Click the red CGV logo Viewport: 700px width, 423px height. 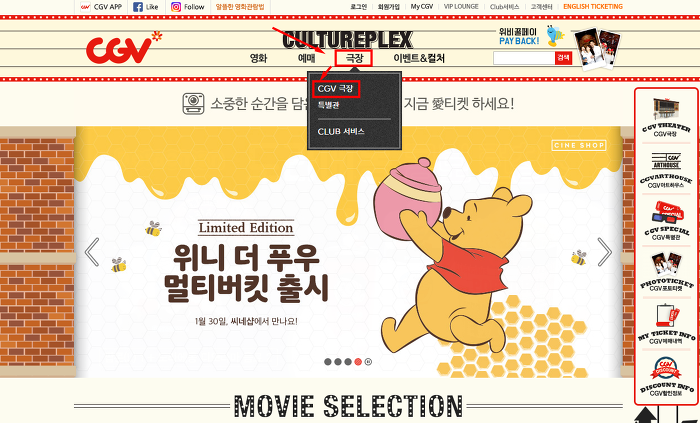[x=123, y=48]
